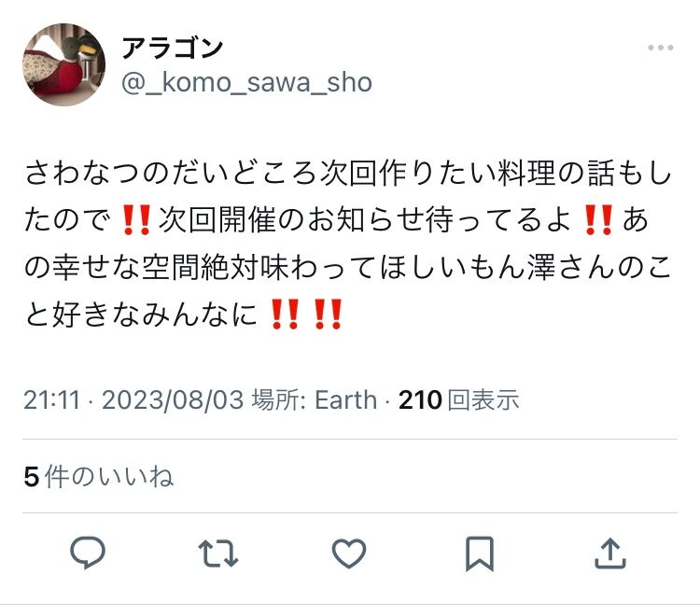The width and height of the screenshot is (700, 616).
Task: View the 5 件のいいね likes list
Action: 99,476
